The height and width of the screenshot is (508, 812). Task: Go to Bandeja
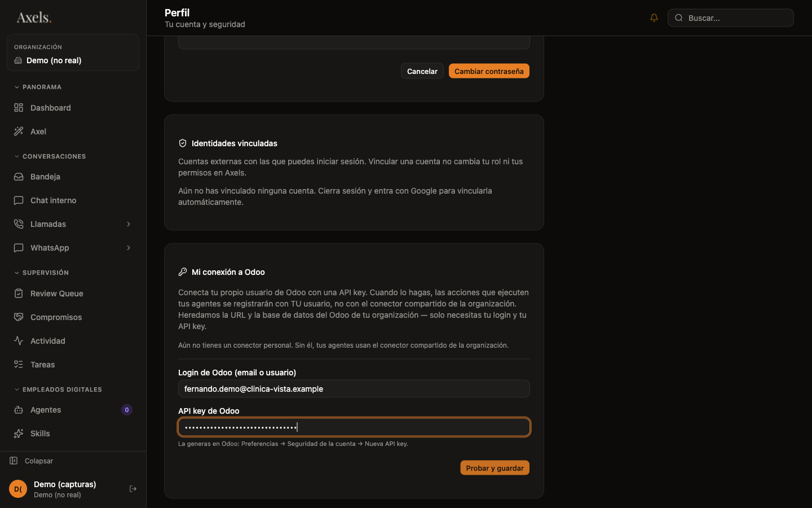[x=73, y=177]
